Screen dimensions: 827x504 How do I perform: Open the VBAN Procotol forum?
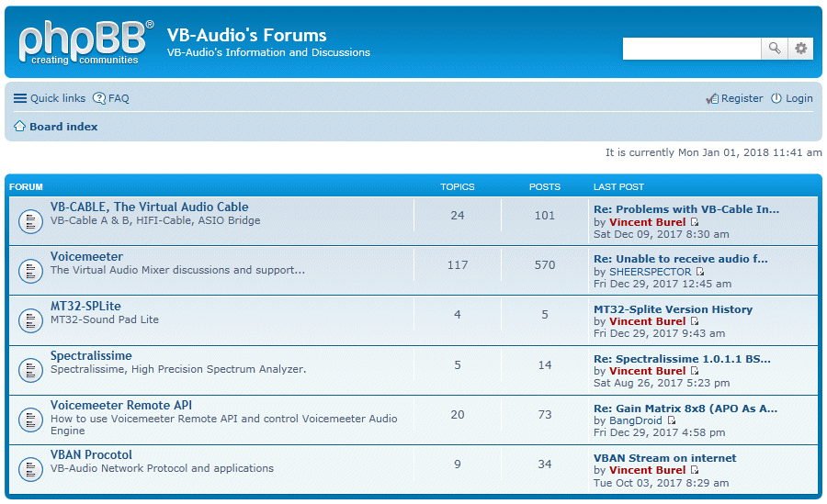pos(91,454)
